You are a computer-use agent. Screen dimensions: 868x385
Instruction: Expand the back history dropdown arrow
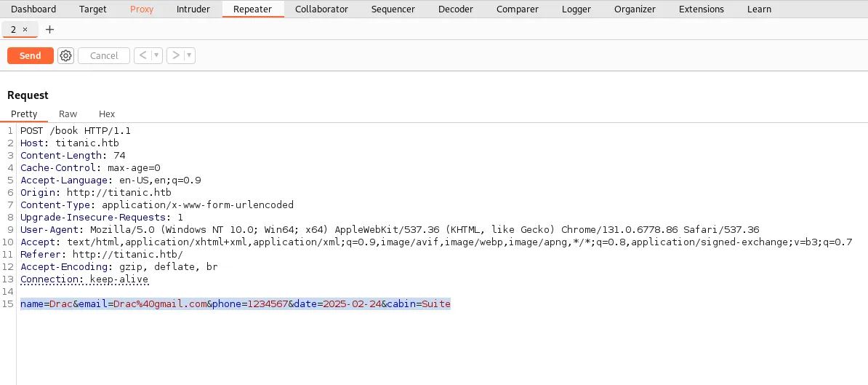pyautogui.click(x=156, y=55)
